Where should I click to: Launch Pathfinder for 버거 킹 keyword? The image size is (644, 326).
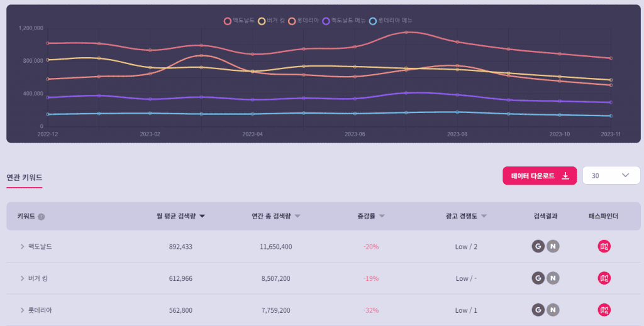click(604, 278)
